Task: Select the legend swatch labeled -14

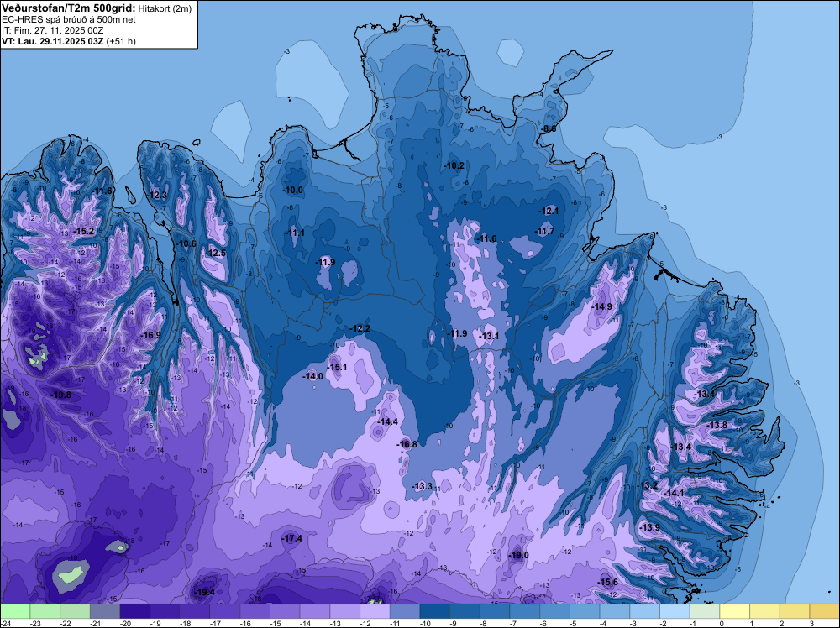Action: pos(315,611)
